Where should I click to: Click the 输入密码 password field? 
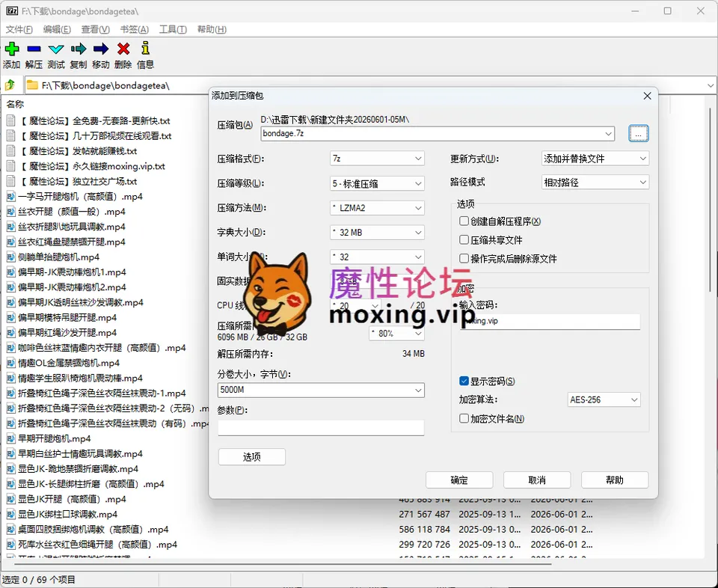[550, 322]
